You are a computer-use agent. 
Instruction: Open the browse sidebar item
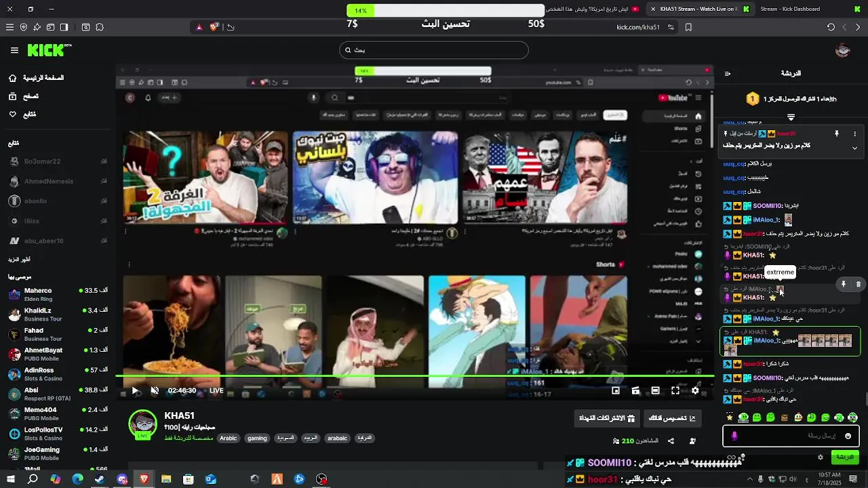(x=23, y=96)
